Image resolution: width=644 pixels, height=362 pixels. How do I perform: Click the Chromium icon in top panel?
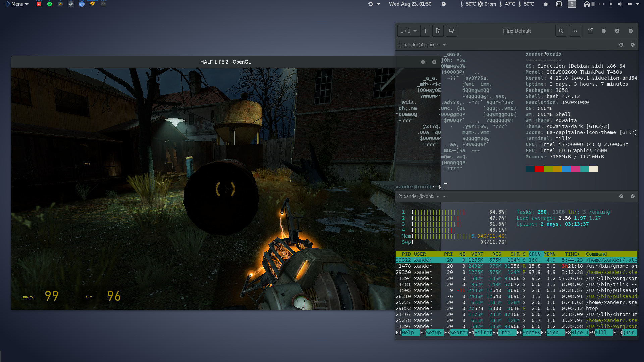click(82, 4)
